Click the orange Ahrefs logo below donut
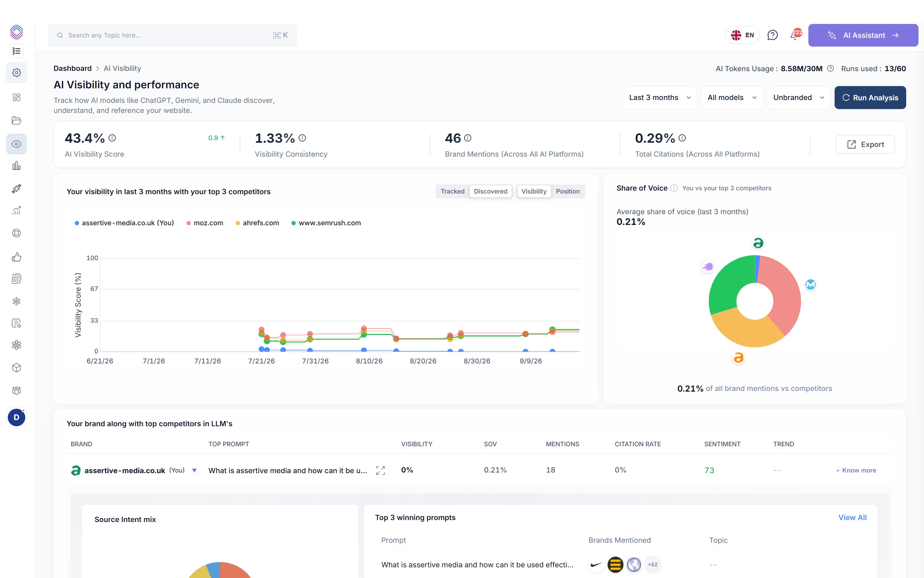 738,358
